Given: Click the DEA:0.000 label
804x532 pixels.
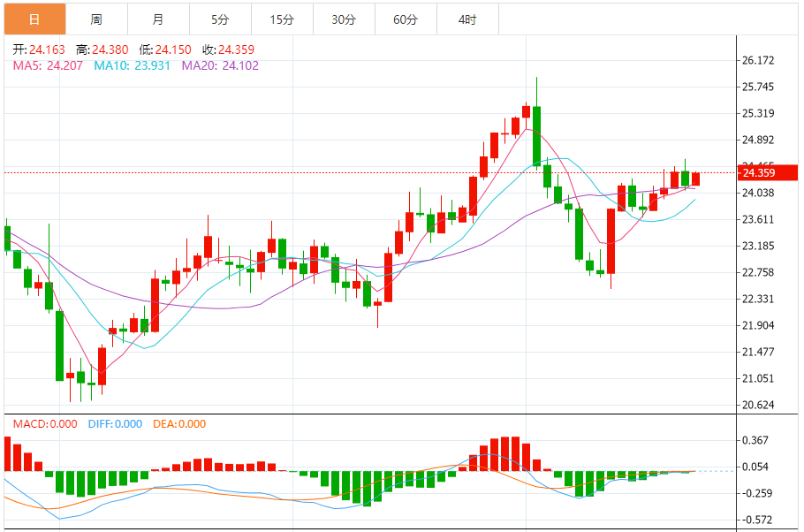Looking at the screenshot, I should [x=179, y=424].
